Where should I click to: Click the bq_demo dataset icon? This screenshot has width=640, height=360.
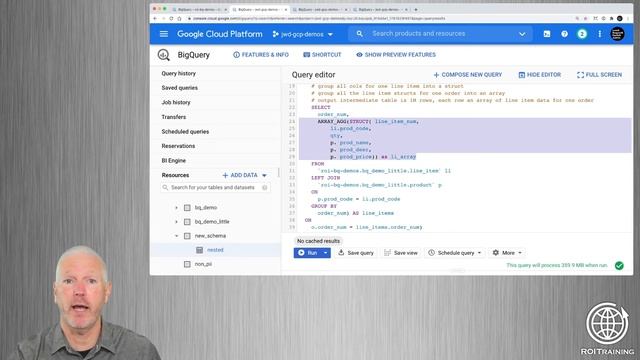187,207
